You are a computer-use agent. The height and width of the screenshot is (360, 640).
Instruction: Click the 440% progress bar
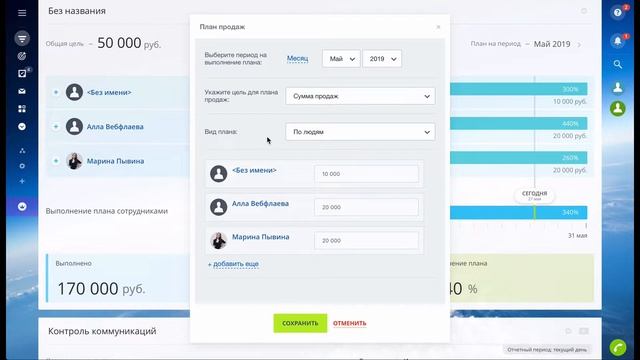coord(518,123)
